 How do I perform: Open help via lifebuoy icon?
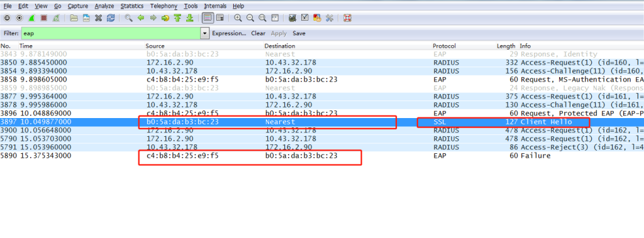coord(347,18)
